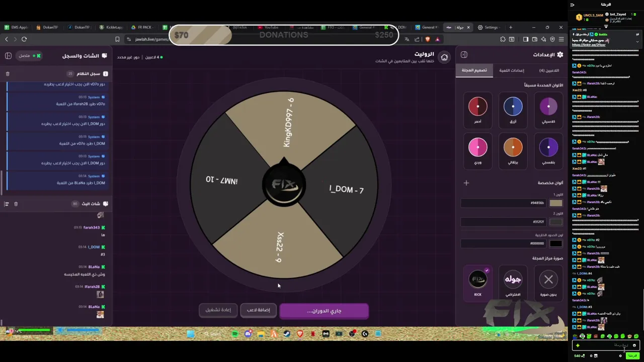Open File Explorer from the taskbar
Screen dimensions: 644x362
tap(261, 333)
